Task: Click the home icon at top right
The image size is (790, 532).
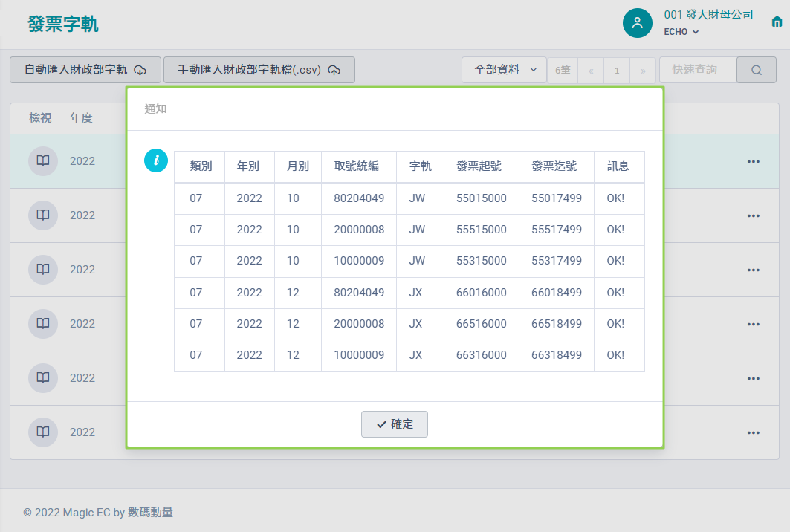Action: coord(777,22)
